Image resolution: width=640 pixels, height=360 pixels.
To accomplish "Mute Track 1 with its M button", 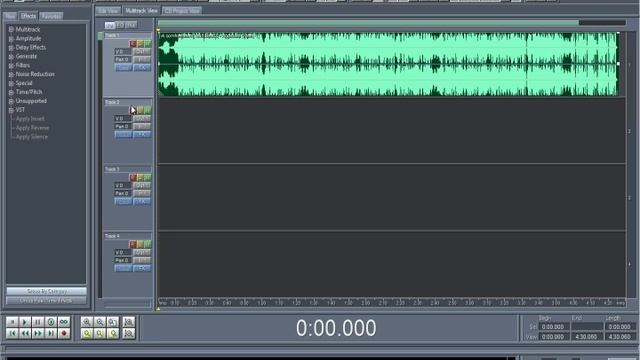I will [147, 43].
